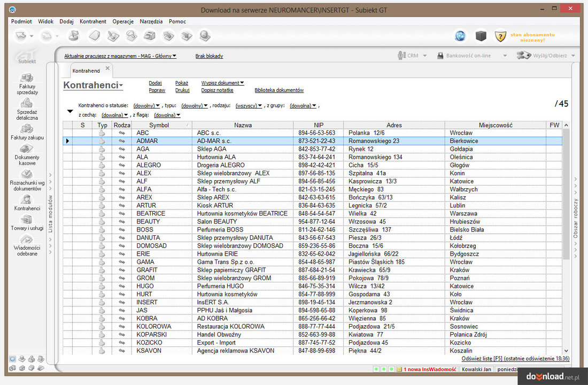Expand Wyślij/Odbierz dropdown arrow
Screen dimensions: 588x385
[x=573, y=56]
